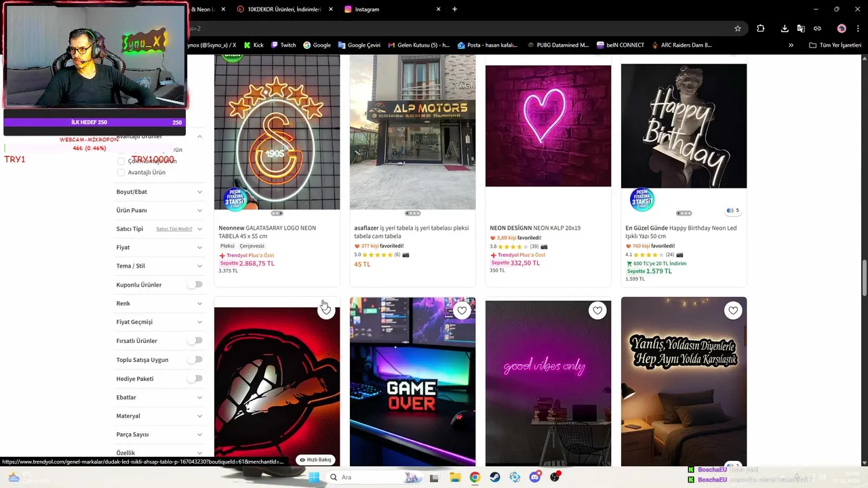Screen dimensions: 868x488
Task: Open the Windows Start menu
Action: (313, 477)
